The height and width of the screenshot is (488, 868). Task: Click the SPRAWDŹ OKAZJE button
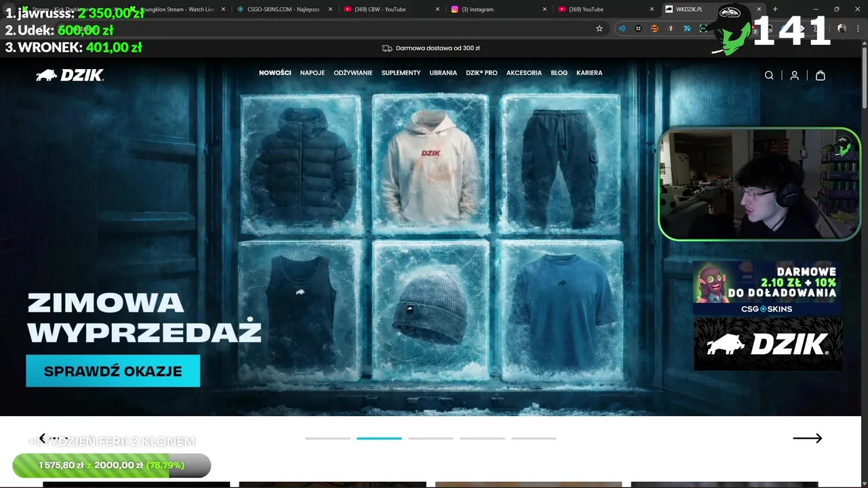pyautogui.click(x=113, y=371)
